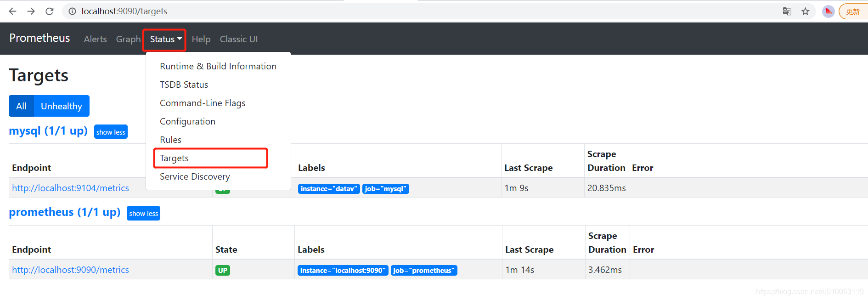Open the Alerts page
The width and height of the screenshot is (868, 300).
(x=95, y=39)
